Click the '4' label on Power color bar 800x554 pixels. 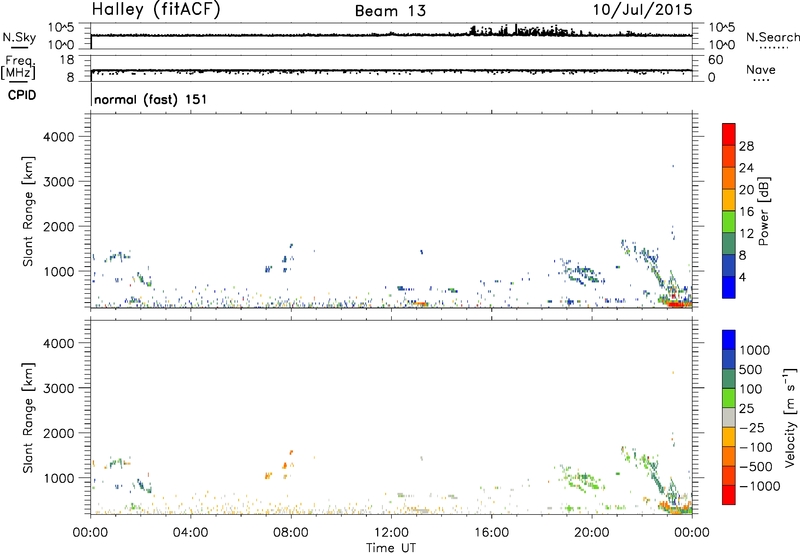743,278
